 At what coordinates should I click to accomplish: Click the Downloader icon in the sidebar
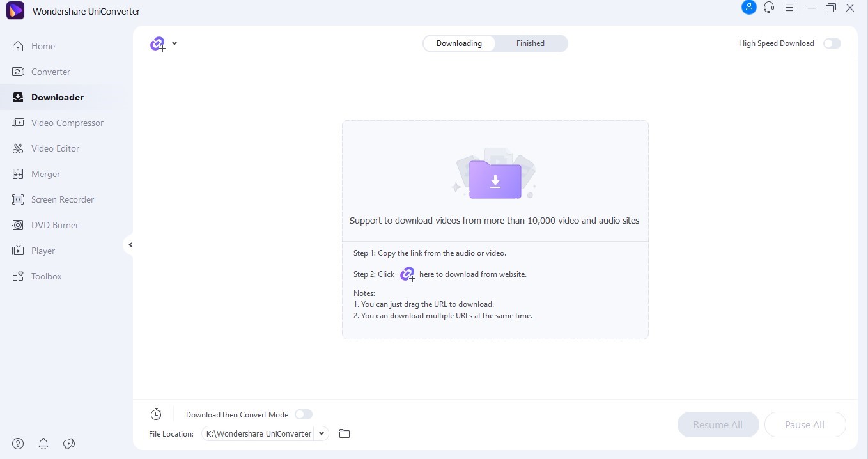pyautogui.click(x=19, y=97)
